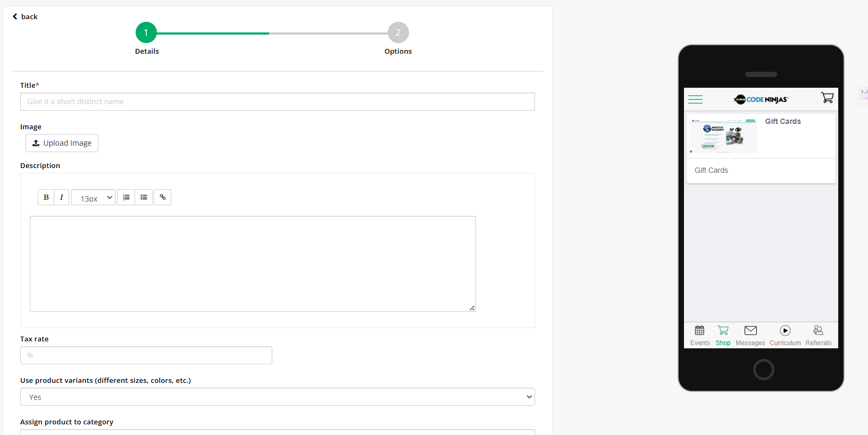Image resolution: width=868 pixels, height=435 pixels.
Task: Insert bulleted list in description
Action: [144, 197]
